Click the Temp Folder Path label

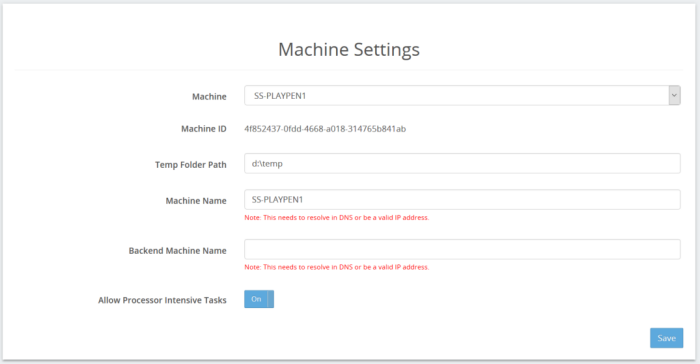[191, 165]
